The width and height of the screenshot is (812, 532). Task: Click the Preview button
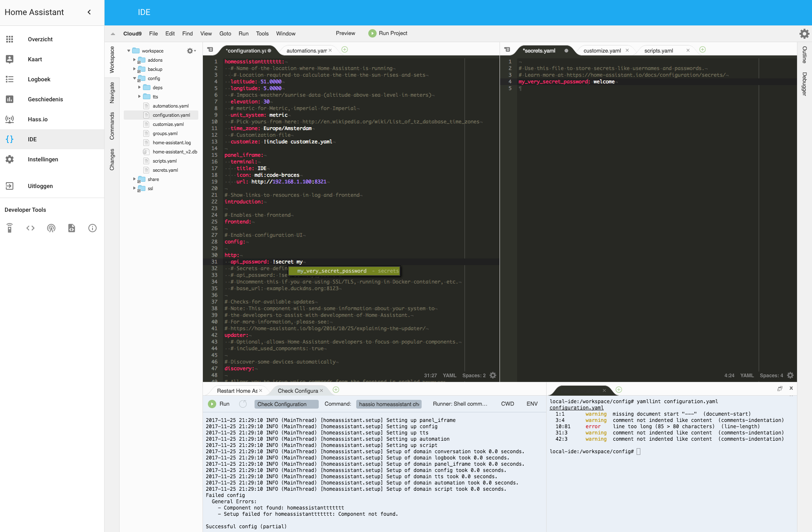click(345, 33)
